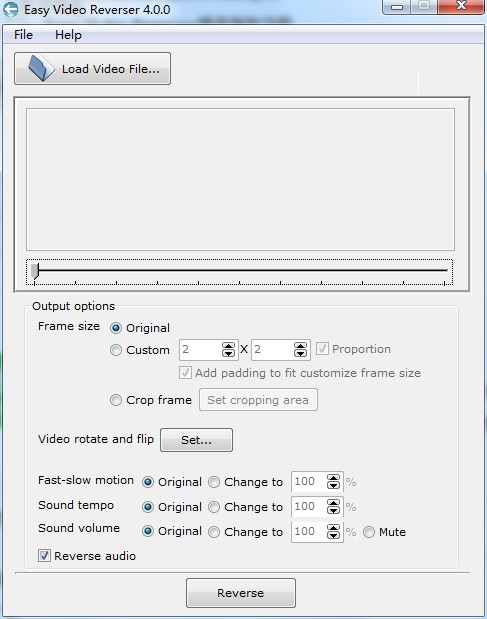This screenshot has width=487, height=619.
Task: Click Set cropping area button
Action: pos(258,400)
